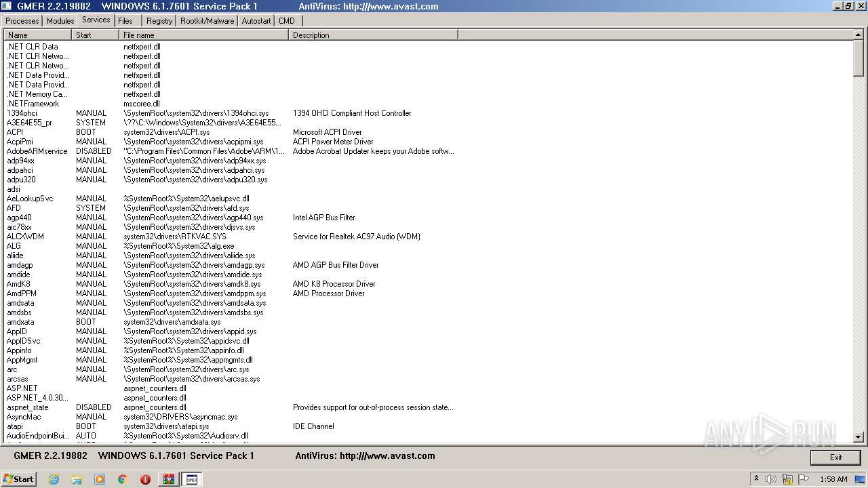Select the AdobeARMservice row

click(x=231, y=151)
